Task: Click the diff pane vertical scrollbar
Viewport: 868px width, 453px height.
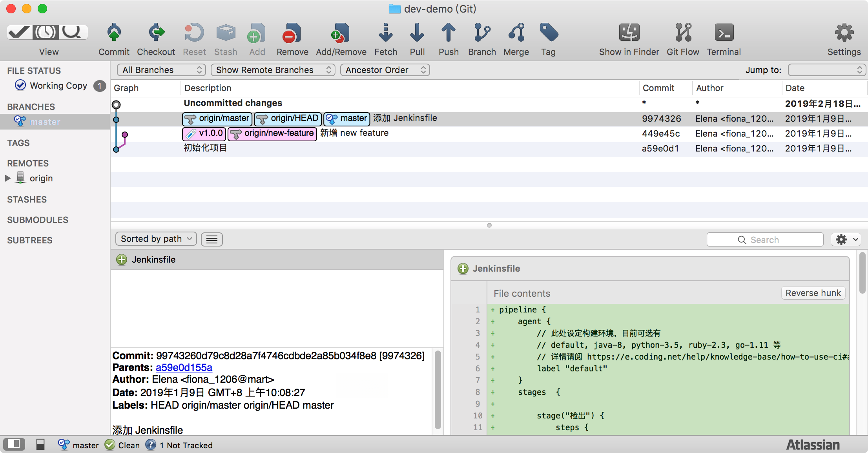Action: point(863,273)
